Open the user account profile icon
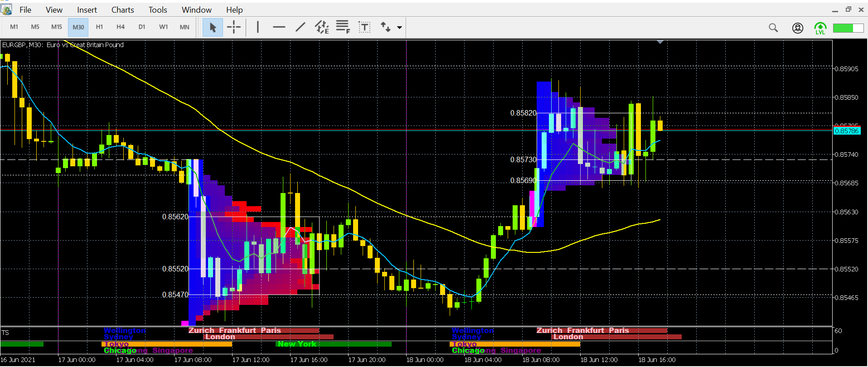The height and width of the screenshot is (367, 868). (x=798, y=28)
